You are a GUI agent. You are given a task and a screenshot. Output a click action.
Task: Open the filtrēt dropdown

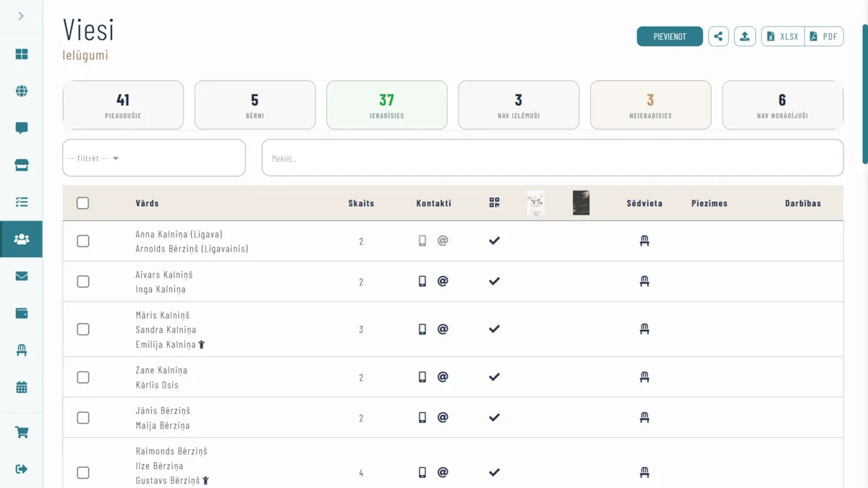point(153,158)
